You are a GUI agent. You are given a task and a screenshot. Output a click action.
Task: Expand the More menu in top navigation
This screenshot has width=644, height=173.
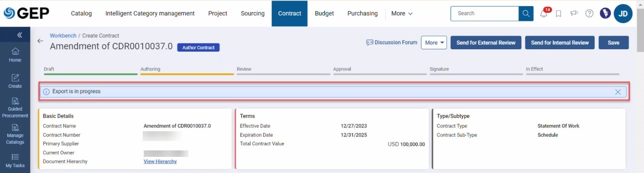(x=402, y=14)
